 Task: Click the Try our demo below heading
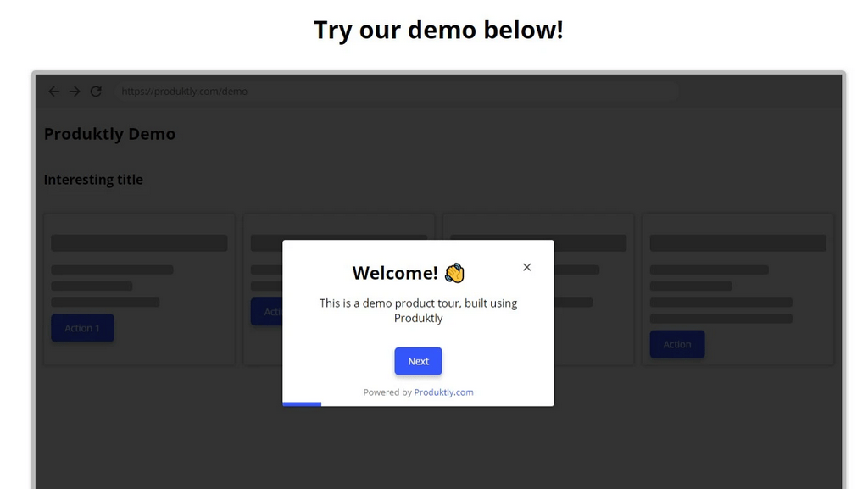tap(438, 30)
